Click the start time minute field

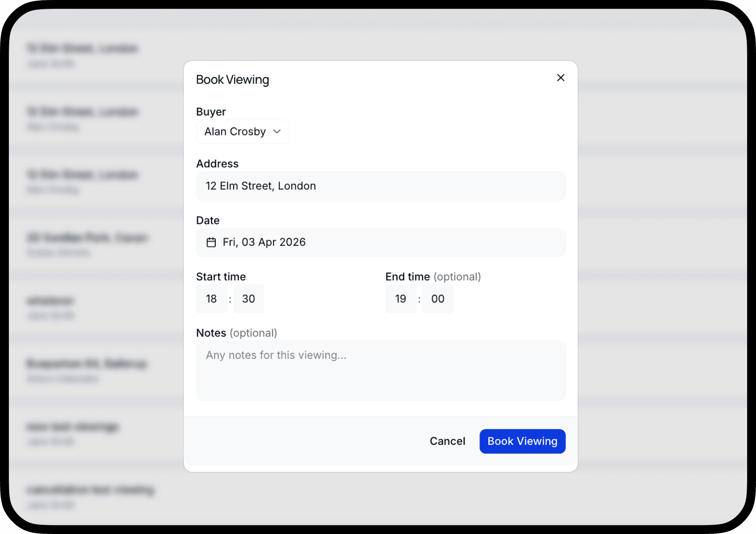248,299
